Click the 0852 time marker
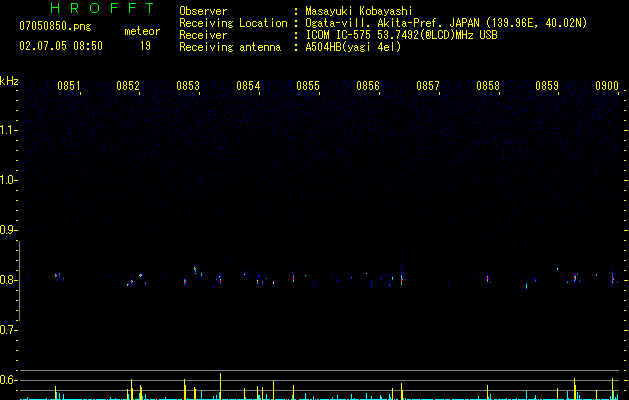The image size is (629, 400). tap(128, 85)
